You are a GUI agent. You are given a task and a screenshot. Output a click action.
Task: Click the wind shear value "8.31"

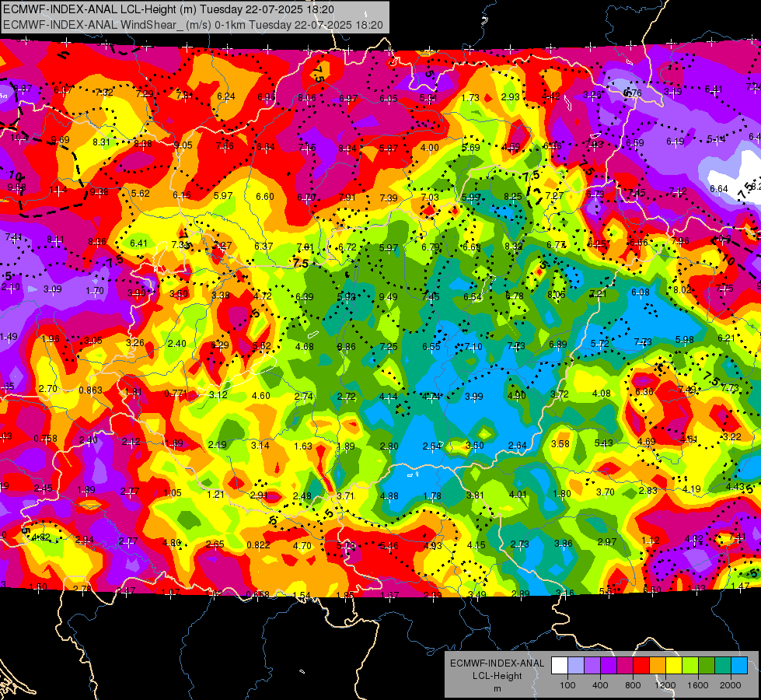(x=101, y=142)
